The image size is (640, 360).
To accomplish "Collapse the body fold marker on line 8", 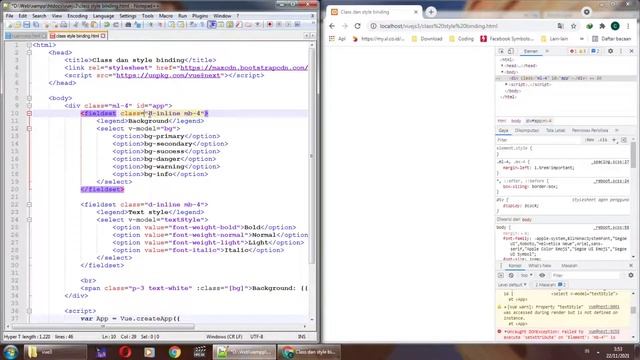I will click(x=29, y=98).
